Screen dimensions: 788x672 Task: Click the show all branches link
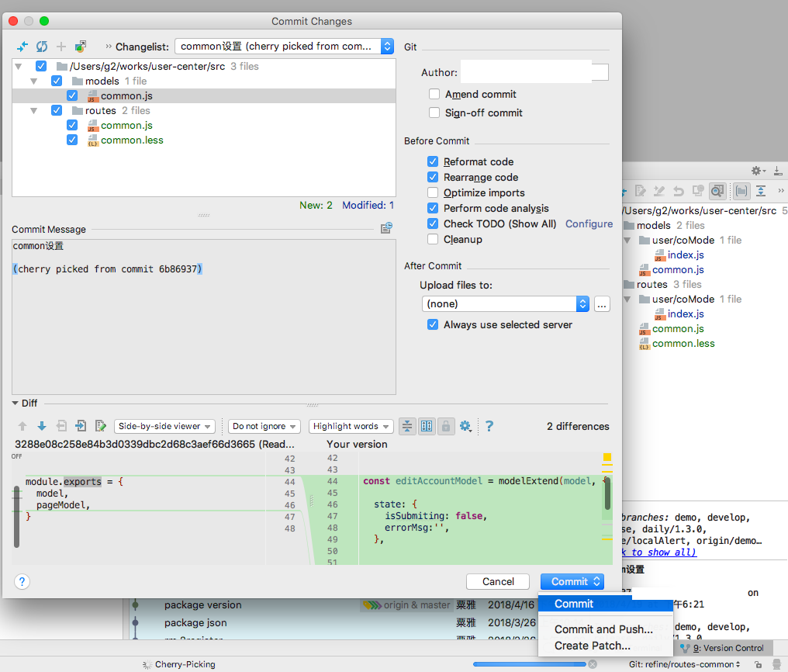(658, 552)
